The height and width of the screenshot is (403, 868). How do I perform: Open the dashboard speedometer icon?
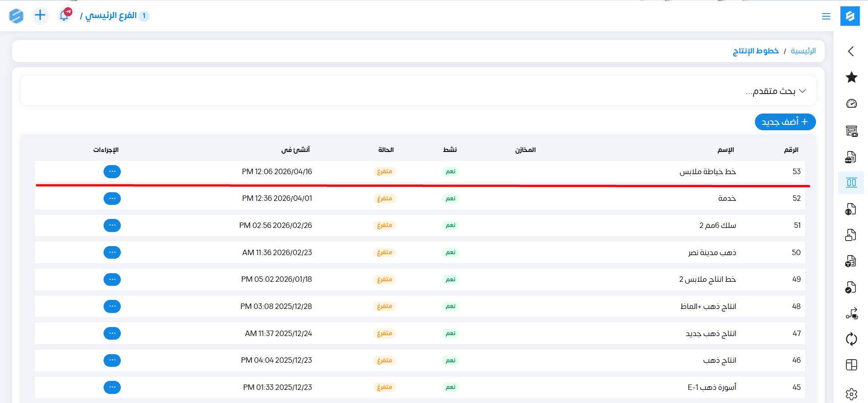(x=851, y=104)
